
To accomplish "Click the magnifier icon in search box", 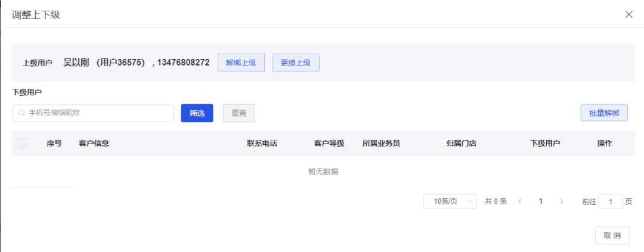I will tap(22, 113).
